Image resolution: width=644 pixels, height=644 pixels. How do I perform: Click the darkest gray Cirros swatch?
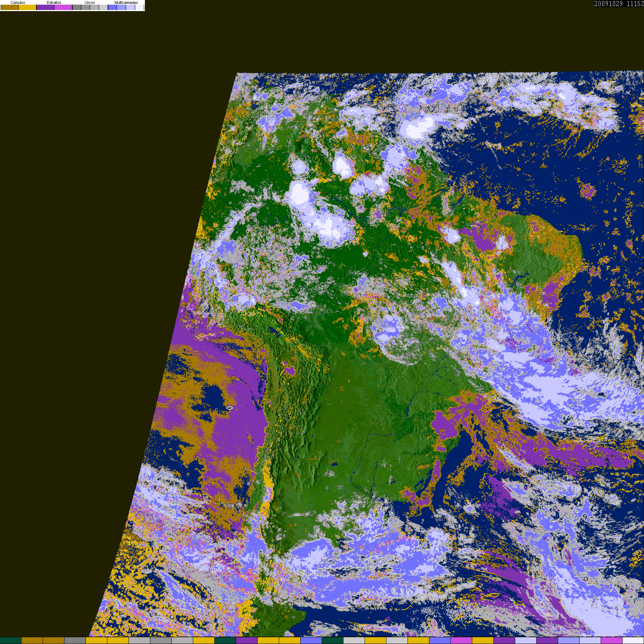point(77,8)
